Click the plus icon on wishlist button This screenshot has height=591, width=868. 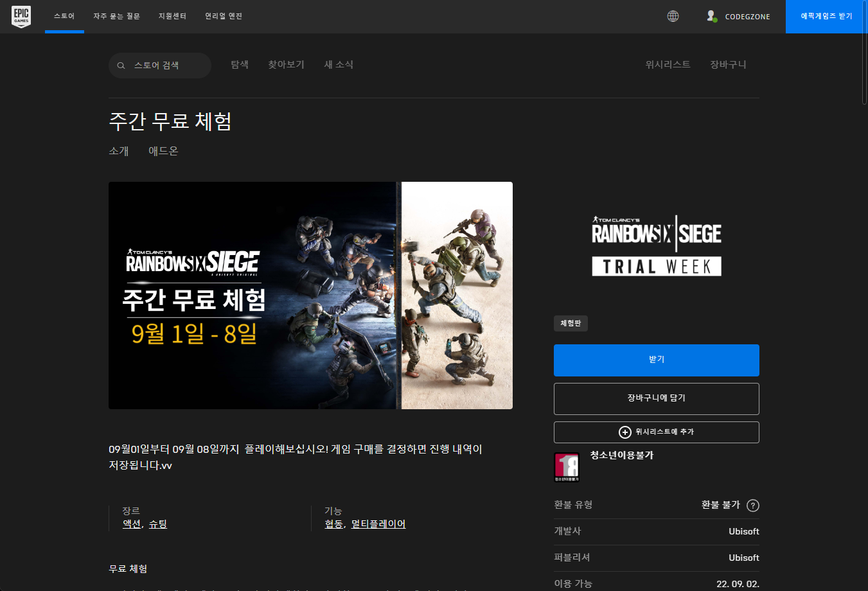[624, 432]
